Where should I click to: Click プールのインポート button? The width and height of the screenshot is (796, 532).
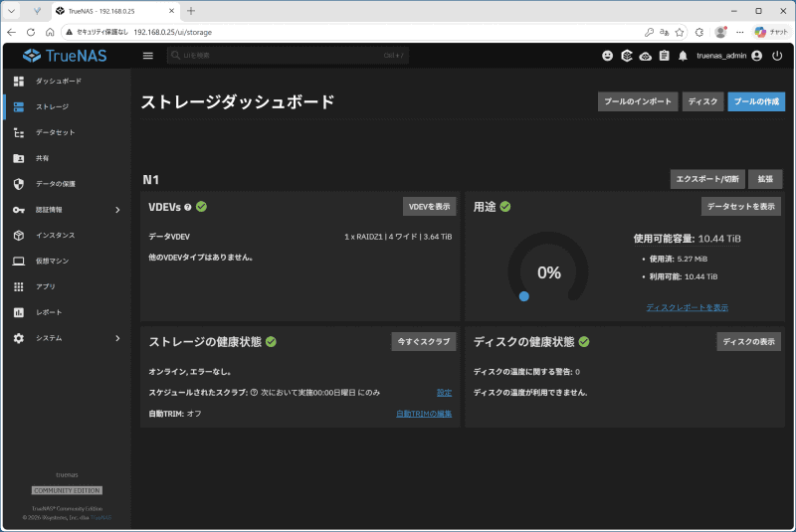638,101
